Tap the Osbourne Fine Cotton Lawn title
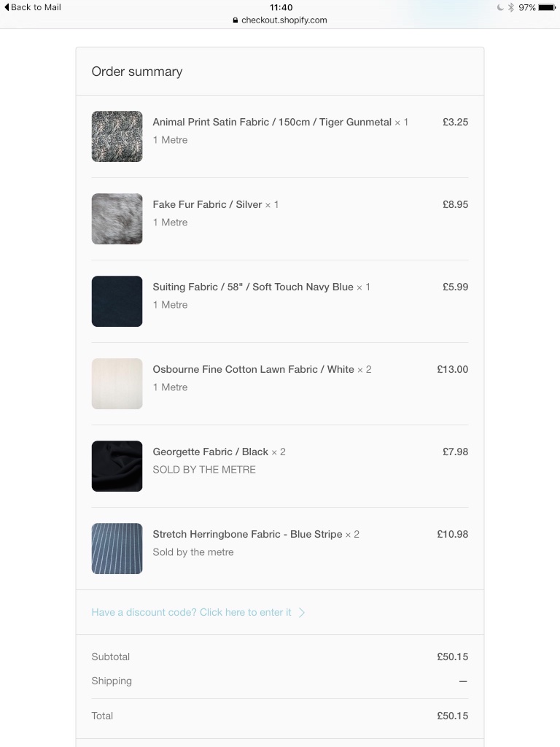The image size is (560, 747). point(253,369)
